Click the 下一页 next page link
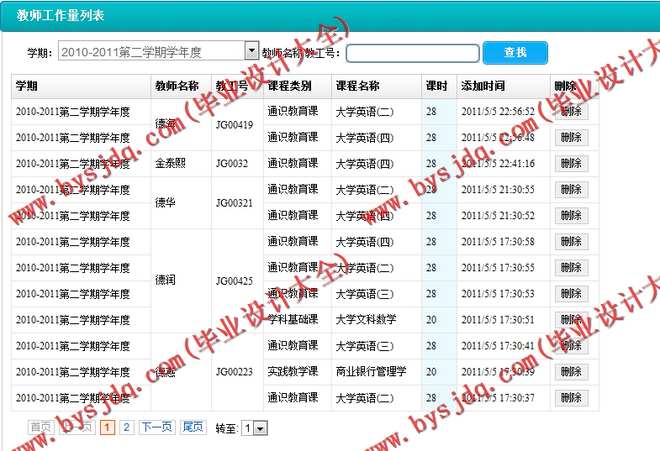This screenshot has height=451, width=660. point(156,427)
